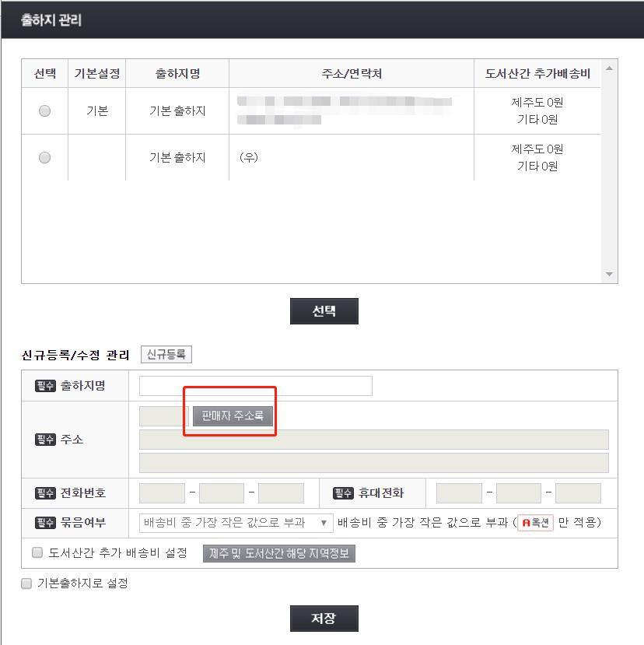Screen dimensions: 644x645
Task: Open the 판매자 주소록 address book
Action: click(x=229, y=415)
